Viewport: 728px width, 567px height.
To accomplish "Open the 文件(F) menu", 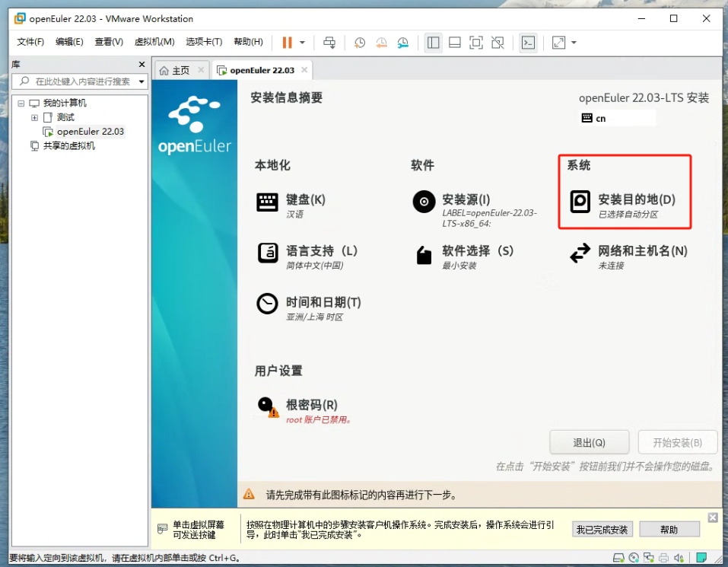I will 30,42.
